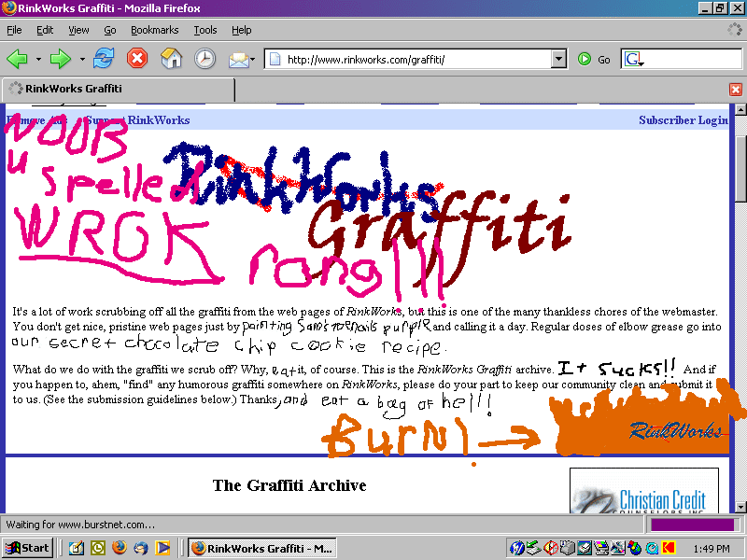Click the cyan Q tray icon
Screen dimensions: 747x560
pyautogui.click(x=652, y=548)
